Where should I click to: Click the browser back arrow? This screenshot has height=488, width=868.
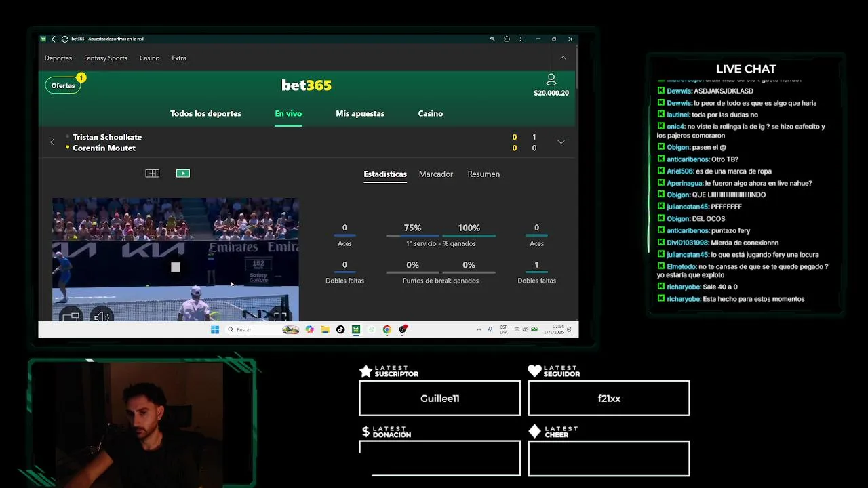coord(54,39)
